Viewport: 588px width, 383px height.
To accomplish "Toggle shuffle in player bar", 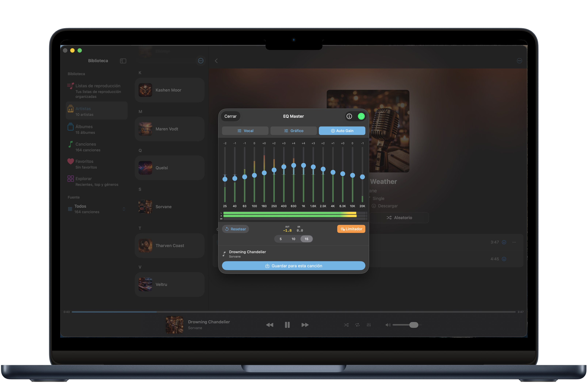I will click(x=346, y=325).
